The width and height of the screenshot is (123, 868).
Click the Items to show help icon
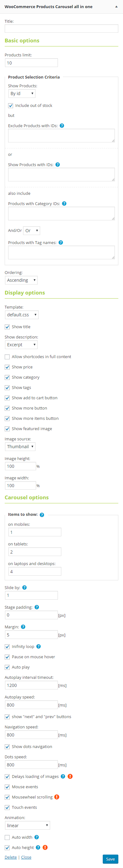(x=42, y=515)
